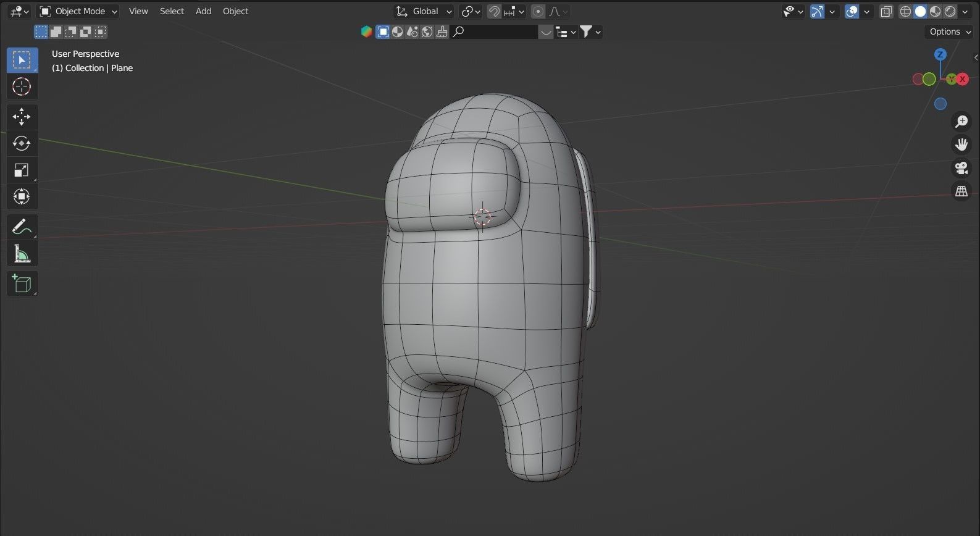Click the zoom magnifier navigation icon
980x536 pixels.
pos(961,122)
